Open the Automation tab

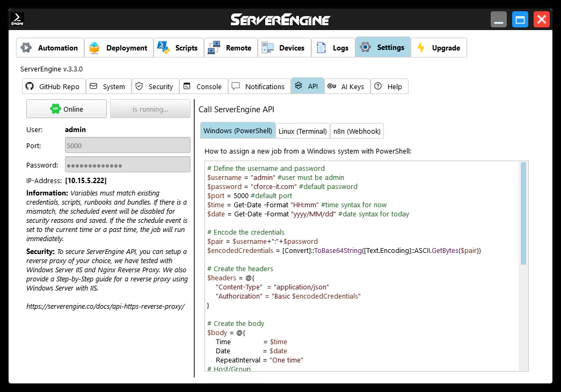point(50,48)
